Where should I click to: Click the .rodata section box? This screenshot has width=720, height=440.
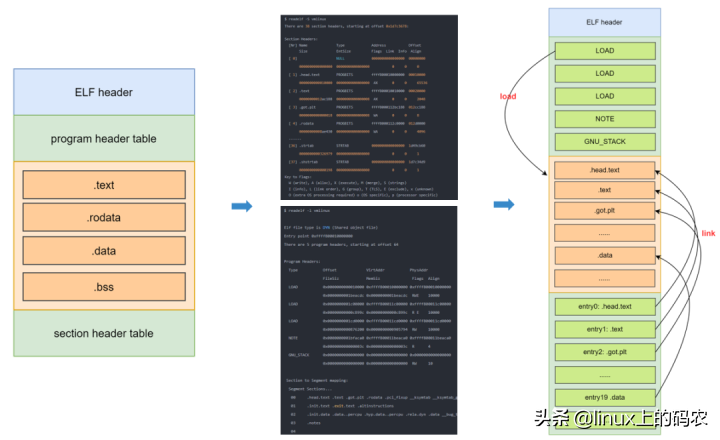tap(104, 217)
